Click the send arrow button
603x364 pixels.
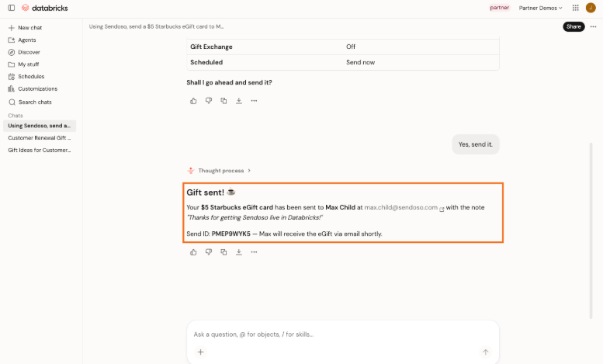coord(485,352)
